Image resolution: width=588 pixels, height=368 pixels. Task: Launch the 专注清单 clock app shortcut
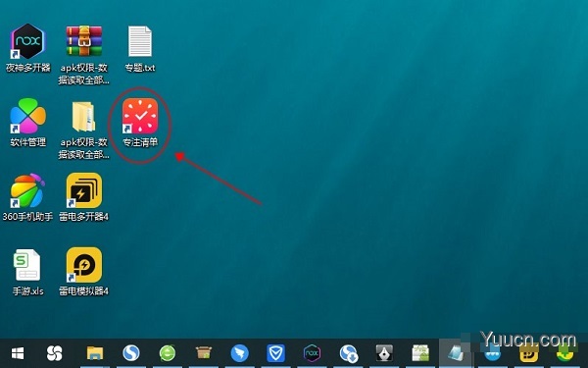pyautogui.click(x=140, y=123)
